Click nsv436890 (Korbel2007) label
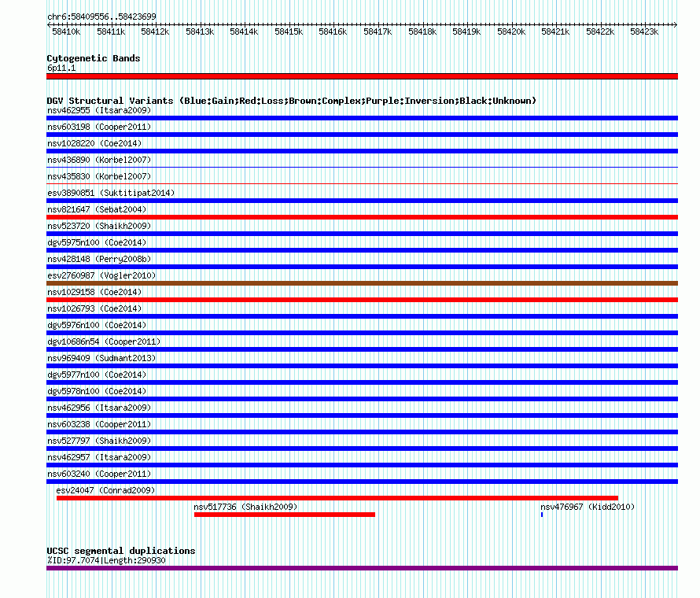The height and width of the screenshot is (598, 700). point(99,160)
